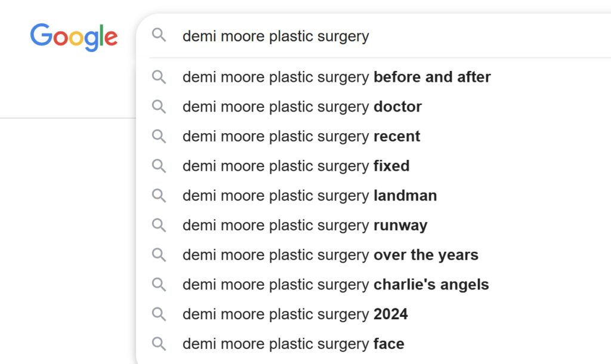Choose the 'plastic surgery doctor' suggestion
This screenshot has width=611, height=364.
point(302,107)
